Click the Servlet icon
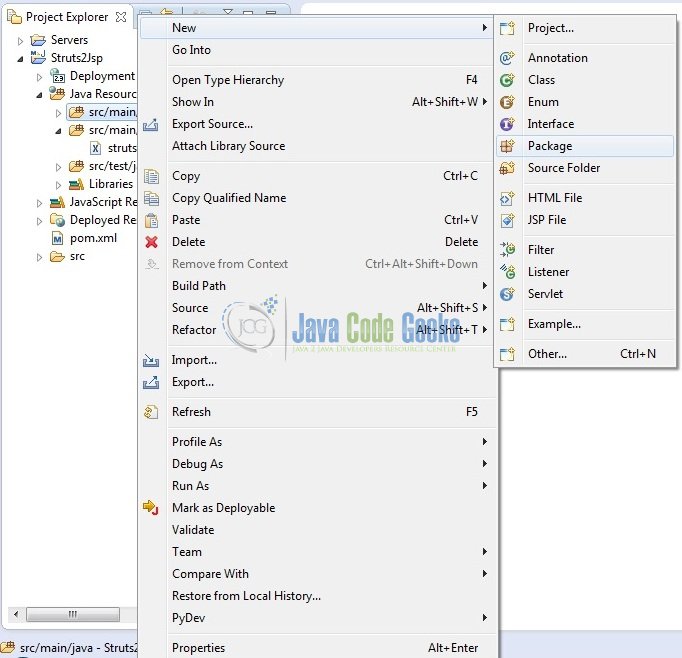682x658 pixels. click(x=507, y=294)
